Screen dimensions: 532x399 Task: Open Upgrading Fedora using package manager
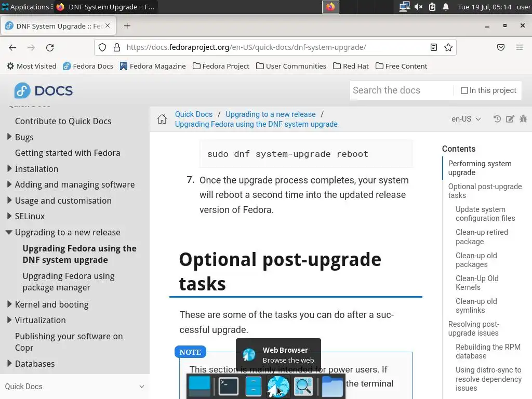[x=69, y=282]
